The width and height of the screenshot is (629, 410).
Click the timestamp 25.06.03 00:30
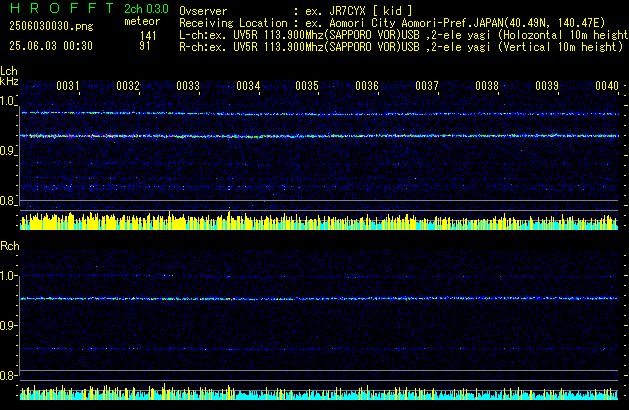pos(51,46)
